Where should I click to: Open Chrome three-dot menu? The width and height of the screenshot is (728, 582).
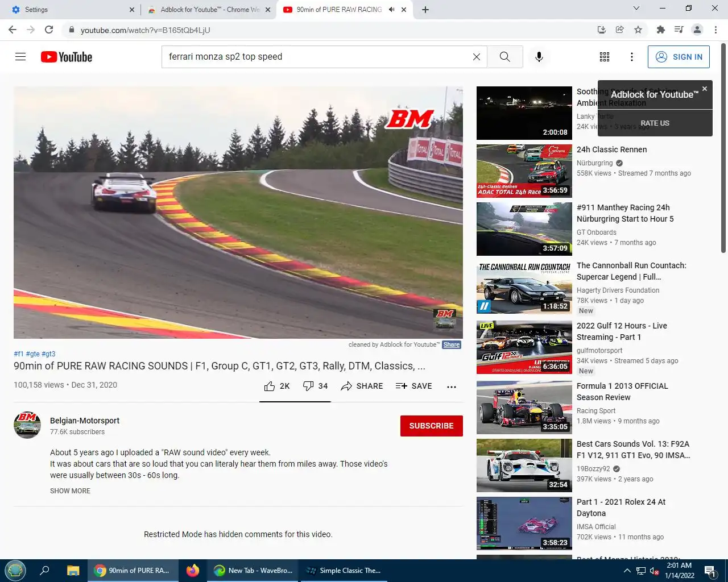pyautogui.click(x=715, y=30)
